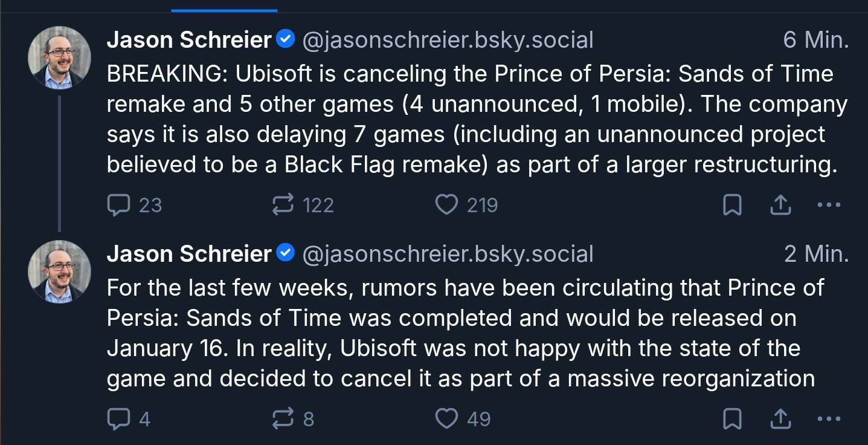Like the post with 49 likes
Viewport: 868px width, 445px height.
click(446, 419)
